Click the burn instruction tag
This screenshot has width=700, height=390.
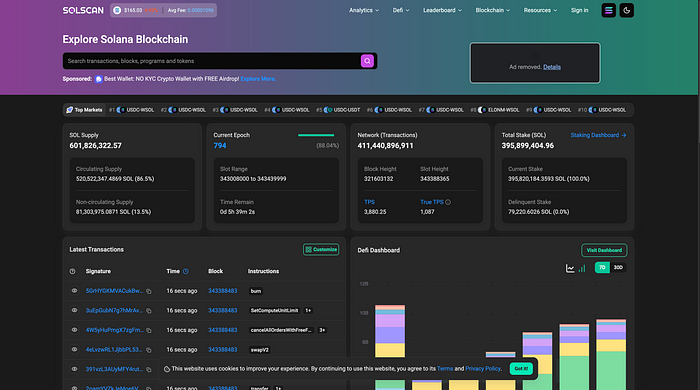click(x=256, y=291)
